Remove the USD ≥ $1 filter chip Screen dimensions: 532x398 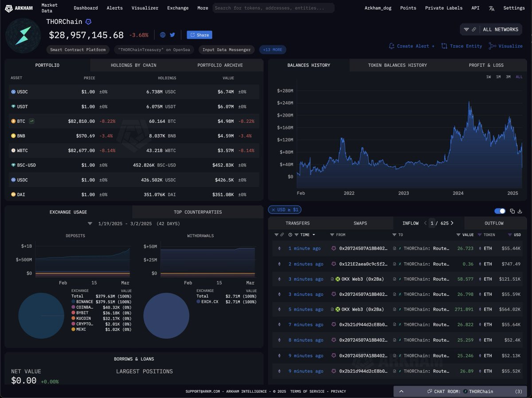(x=273, y=210)
